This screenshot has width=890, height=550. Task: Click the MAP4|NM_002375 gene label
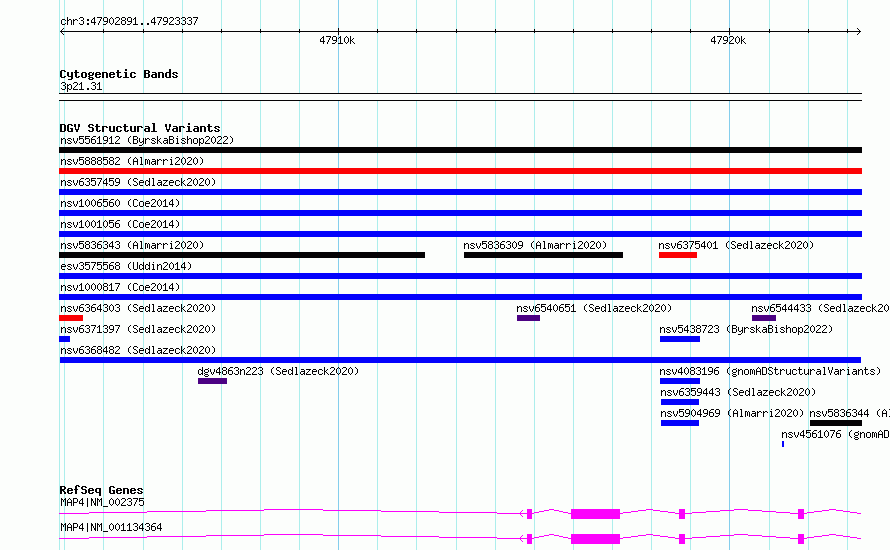pos(102,502)
